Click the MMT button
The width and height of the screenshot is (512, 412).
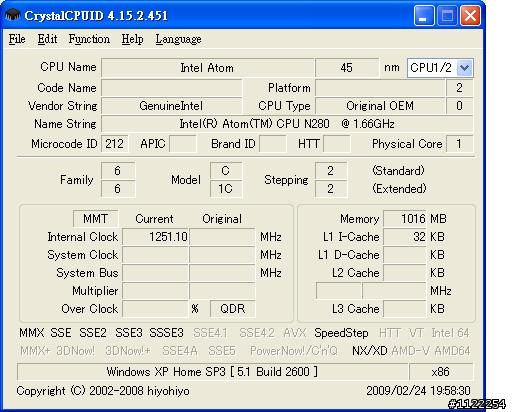[95, 219]
